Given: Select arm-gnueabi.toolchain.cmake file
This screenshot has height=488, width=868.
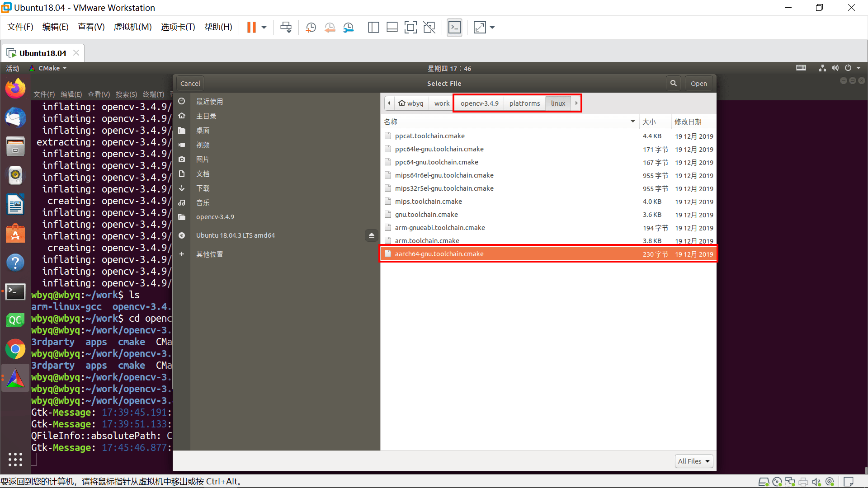Looking at the screenshot, I should 548,228.
